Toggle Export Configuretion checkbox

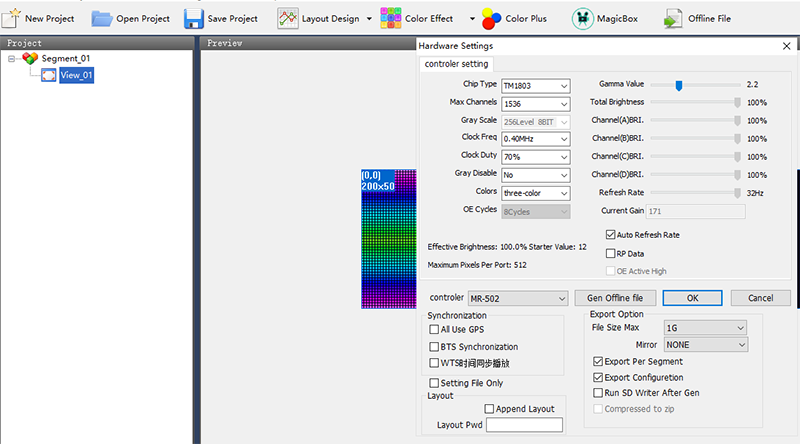click(x=598, y=378)
